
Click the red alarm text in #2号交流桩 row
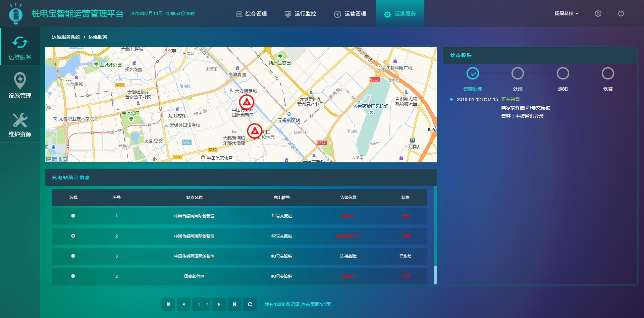(x=348, y=236)
